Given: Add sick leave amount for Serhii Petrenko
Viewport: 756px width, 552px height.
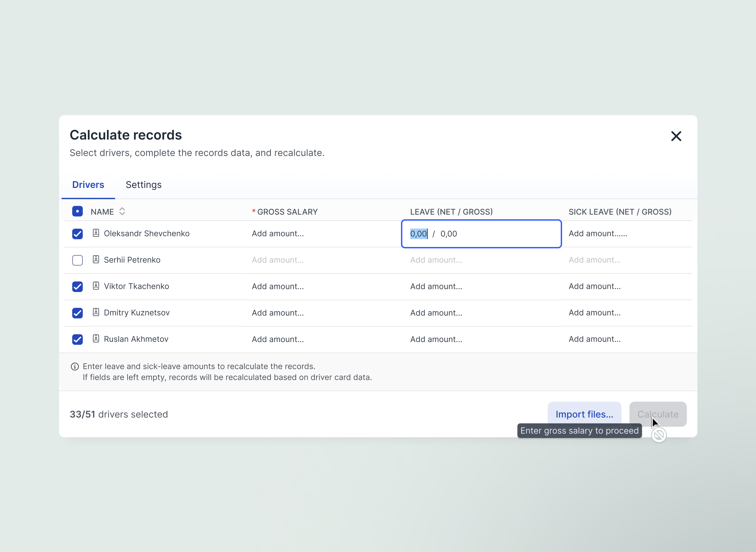Looking at the screenshot, I should 595,260.
